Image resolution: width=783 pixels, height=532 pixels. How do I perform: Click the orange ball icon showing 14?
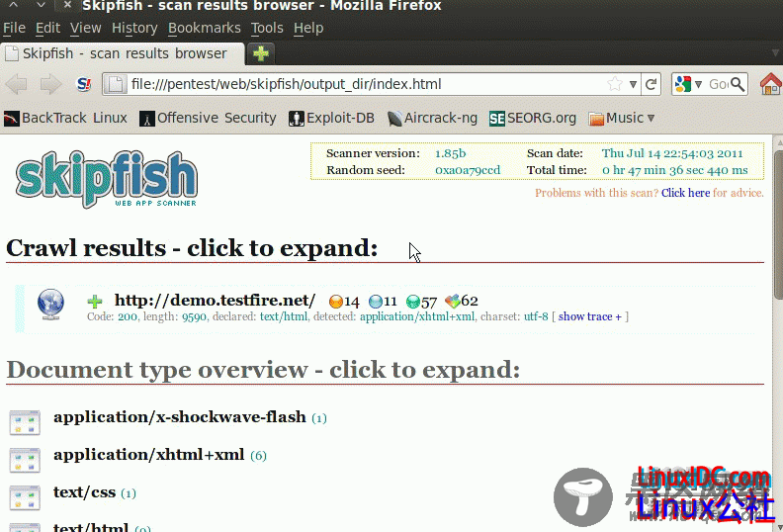[336, 302]
